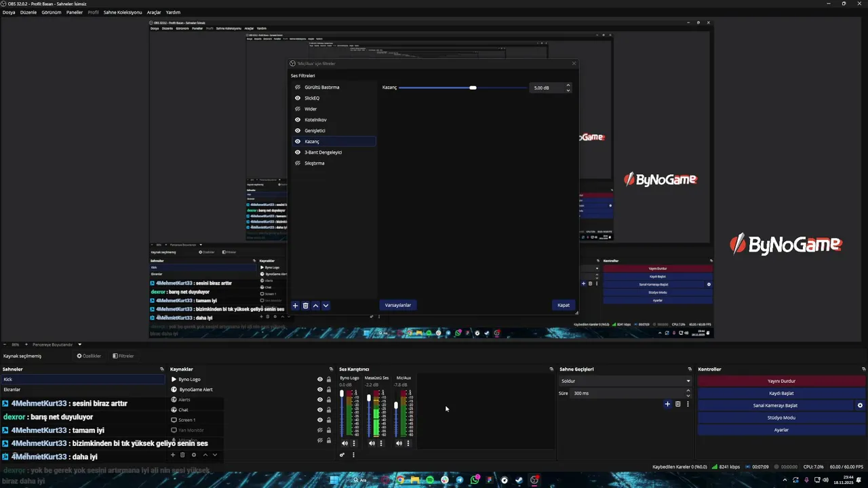Screen dimensions: 868x488
Task: Open the Araçlar menu
Action: [154, 12]
